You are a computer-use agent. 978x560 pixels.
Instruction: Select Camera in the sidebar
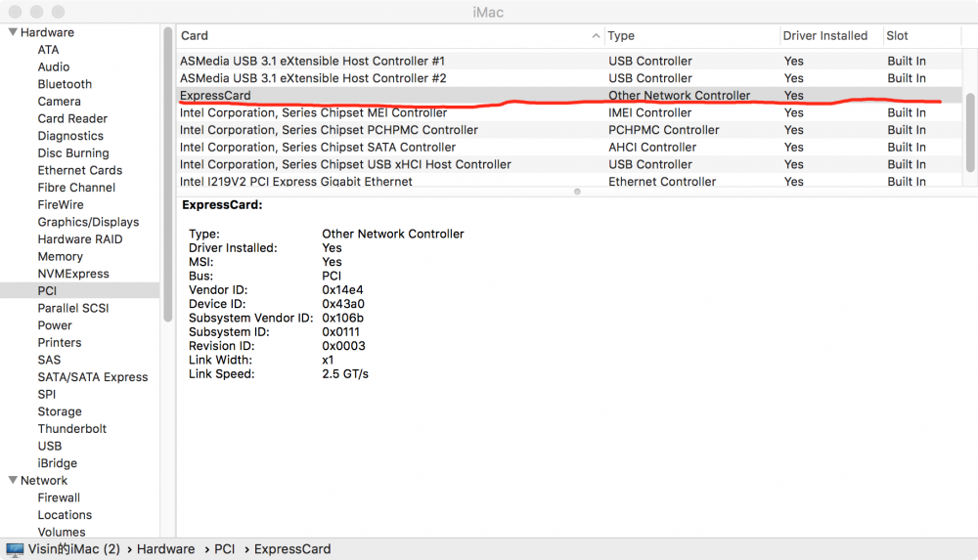60,101
